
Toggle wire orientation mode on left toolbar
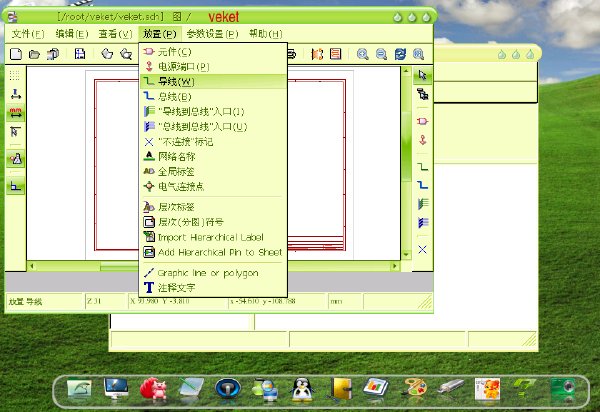[x=15, y=186]
